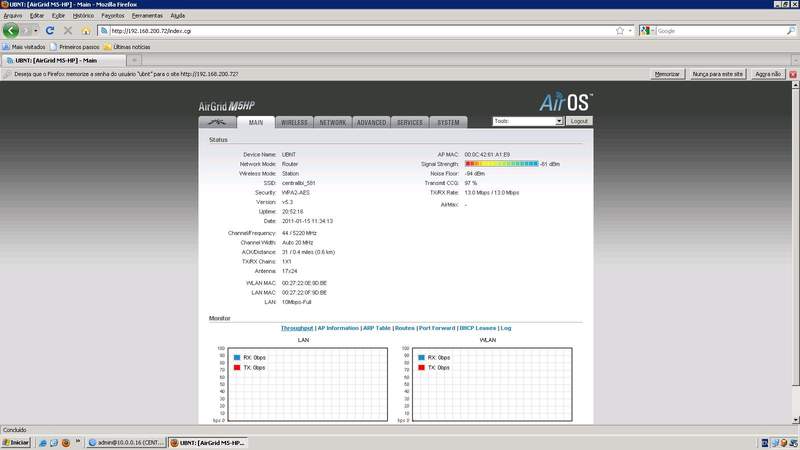
Task: Switch to UBNT AirGrid taskbar button
Action: point(208,442)
